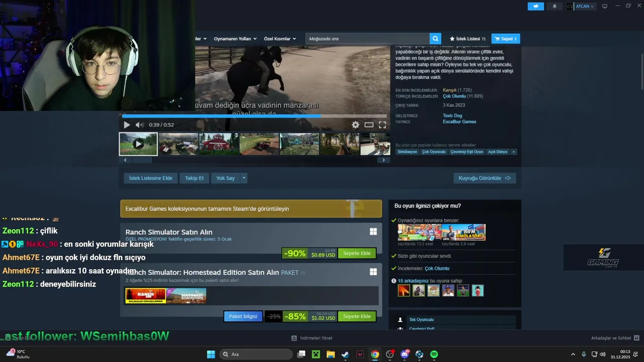Open AVM Simülatörü similar game image
This screenshot has height=362, width=644.
[464, 232]
